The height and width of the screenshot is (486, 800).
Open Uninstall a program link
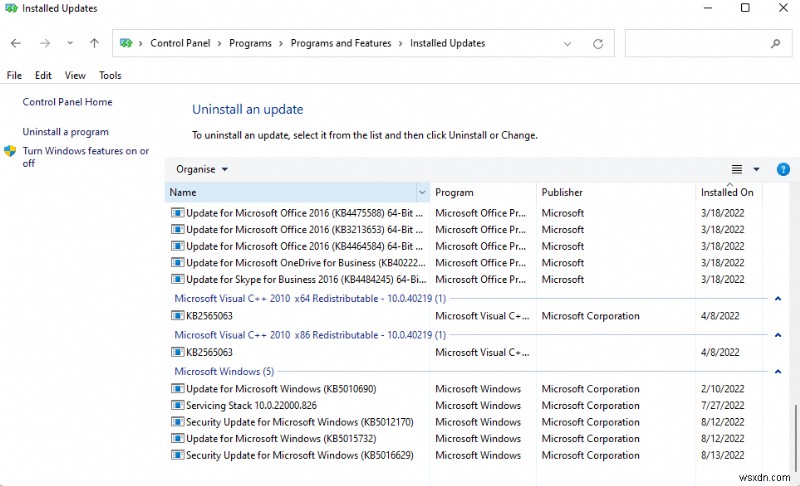click(65, 132)
